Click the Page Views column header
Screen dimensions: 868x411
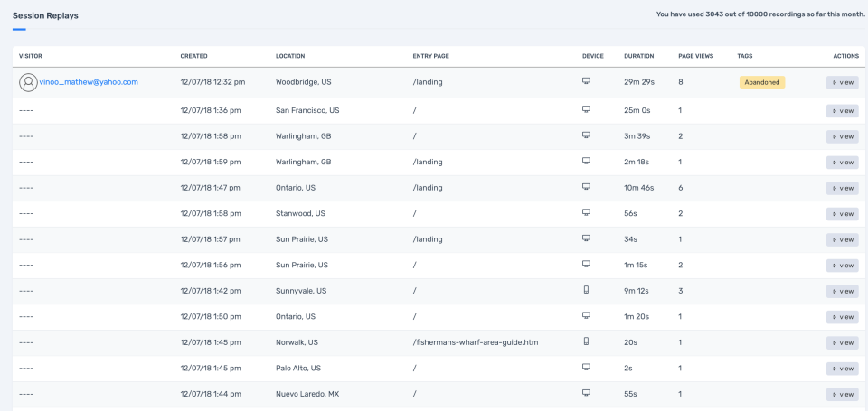695,56
